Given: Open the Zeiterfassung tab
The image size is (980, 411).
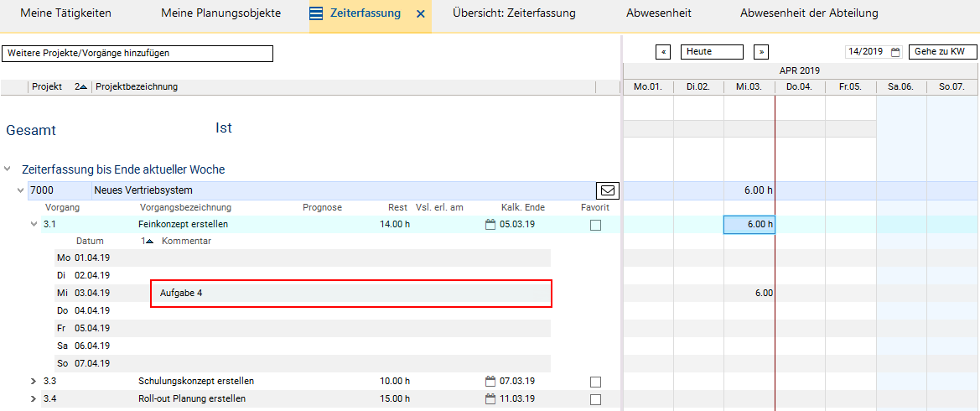Looking at the screenshot, I should click(366, 13).
